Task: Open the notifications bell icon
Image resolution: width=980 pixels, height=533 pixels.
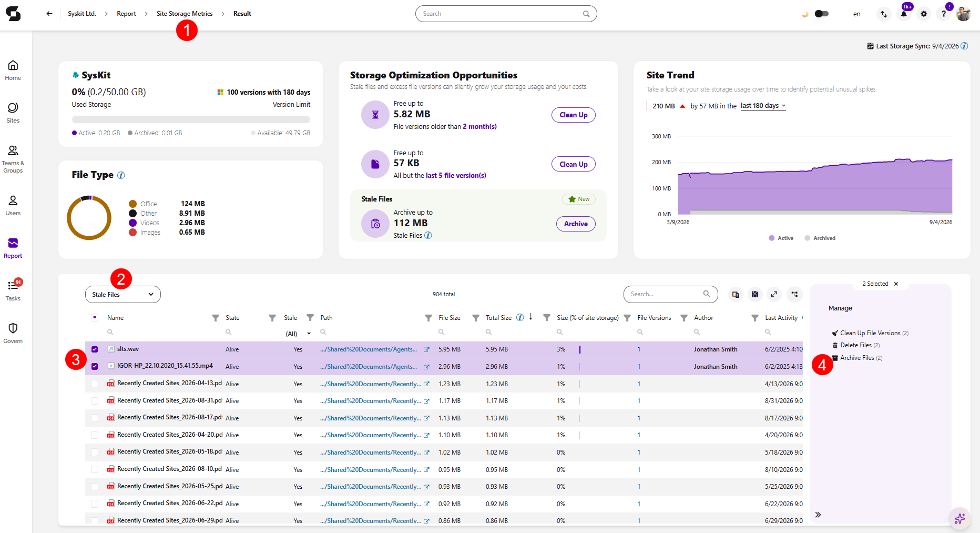Action: [x=904, y=14]
